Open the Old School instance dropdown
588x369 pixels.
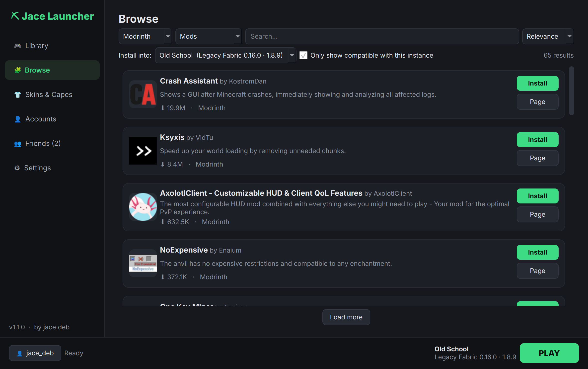(225, 55)
